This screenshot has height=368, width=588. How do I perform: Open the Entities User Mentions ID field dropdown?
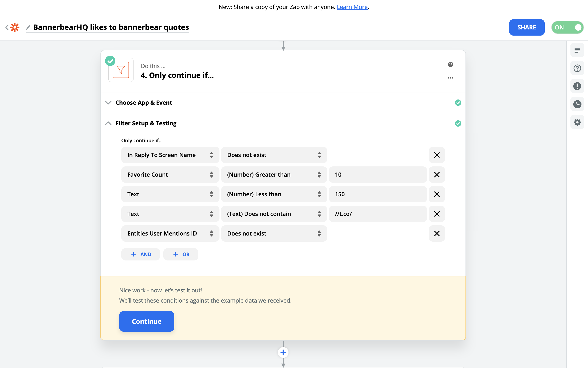click(x=170, y=233)
